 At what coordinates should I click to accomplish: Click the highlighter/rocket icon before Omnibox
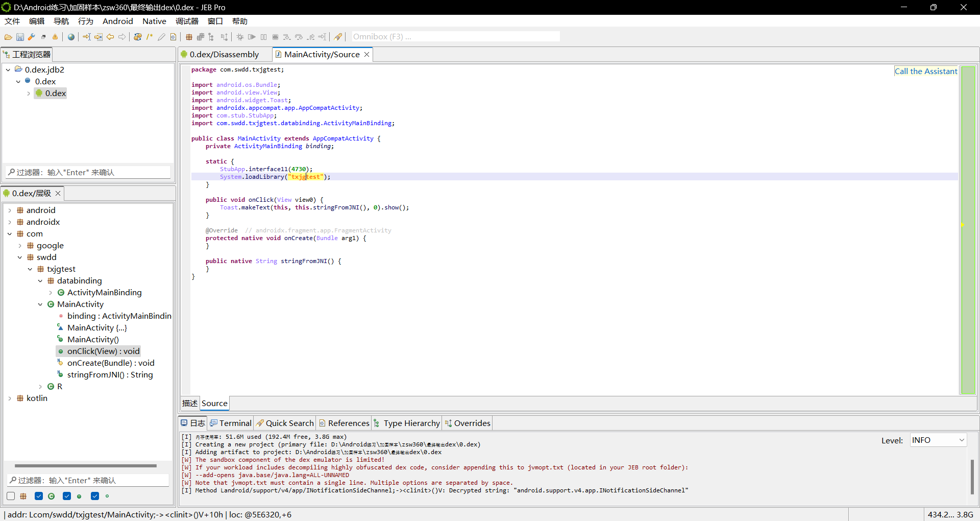pyautogui.click(x=338, y=37)
